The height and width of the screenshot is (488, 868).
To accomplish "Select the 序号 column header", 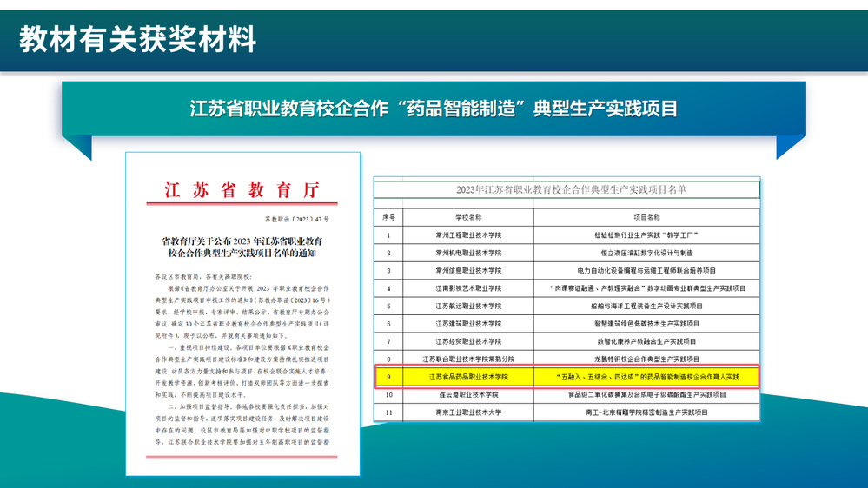I will click(388, 217).
